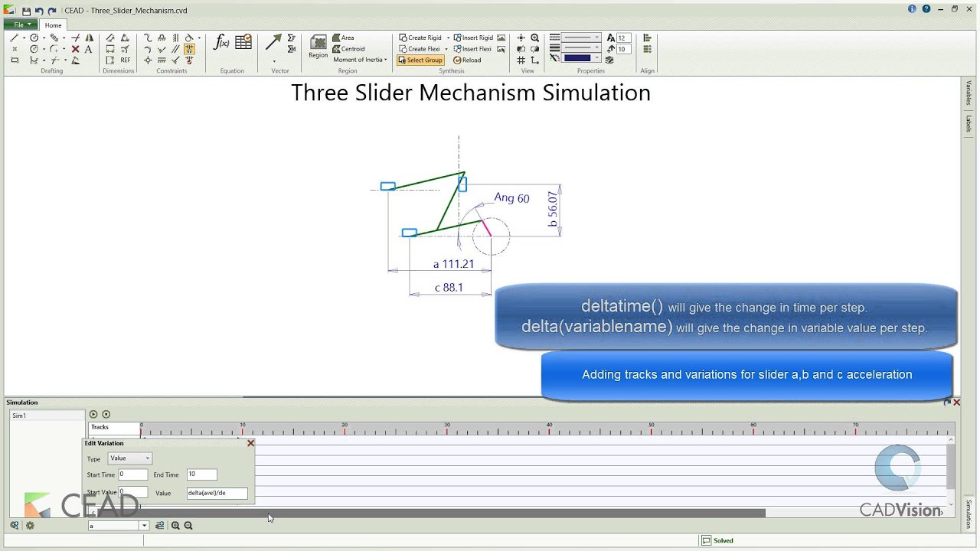Click the Undo arrow in title bar
The height and width of the screenshot is (551, 980).
click(39, 11)
